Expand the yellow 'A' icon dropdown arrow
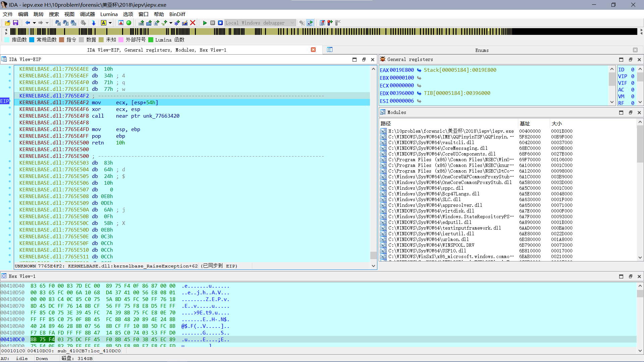 tap(110, 23)
